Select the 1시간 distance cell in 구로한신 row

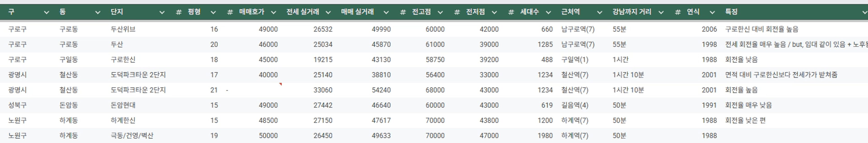(x=621, y=60)
